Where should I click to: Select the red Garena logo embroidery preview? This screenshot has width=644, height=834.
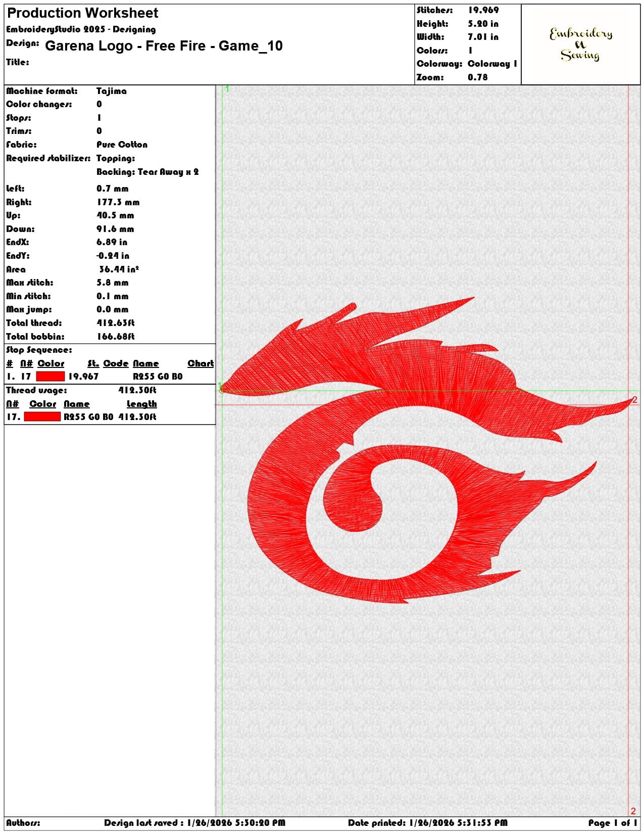(x=428, y=450)
